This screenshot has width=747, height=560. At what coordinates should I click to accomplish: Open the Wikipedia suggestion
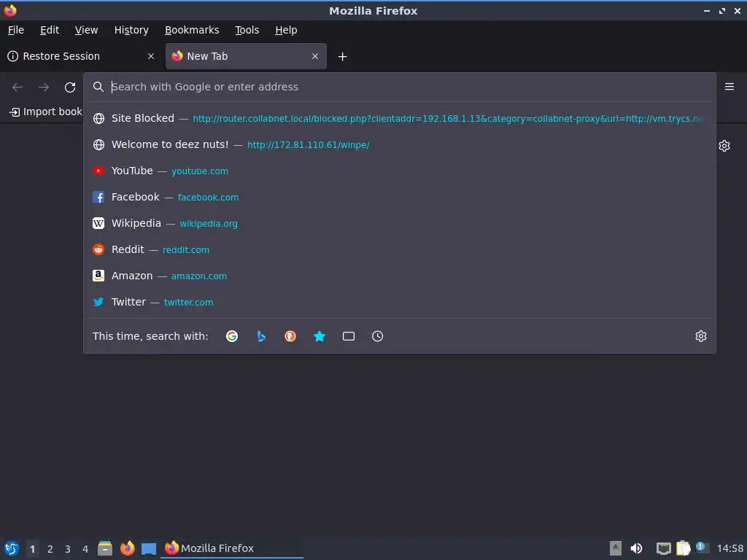coord(399,223)
